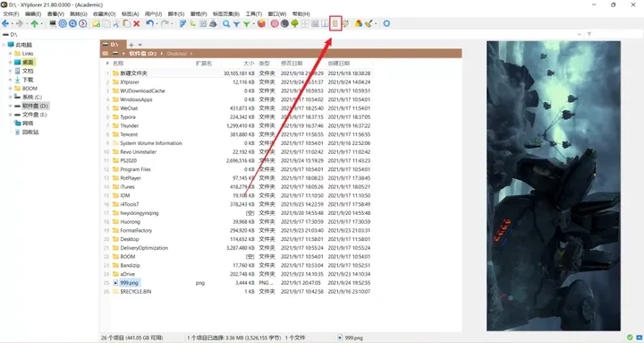The image size is (644, 343).
Task: Open Configuration blue gear icon
Action: 386,24
